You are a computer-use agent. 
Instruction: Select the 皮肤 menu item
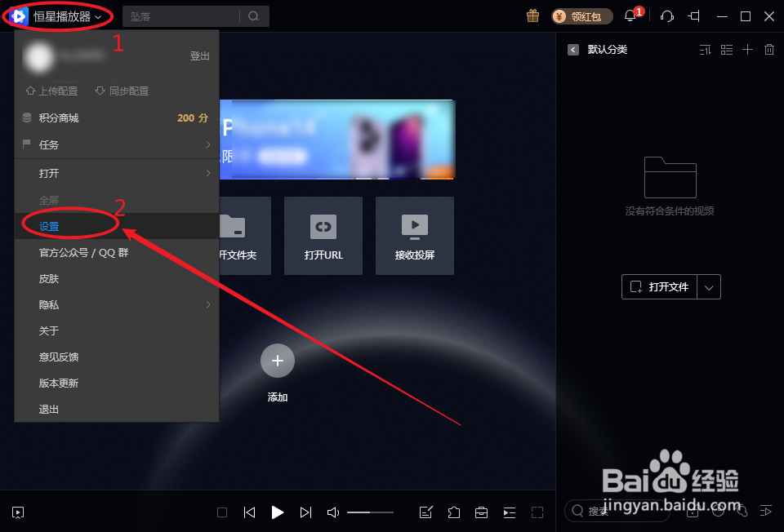point(117,279)
